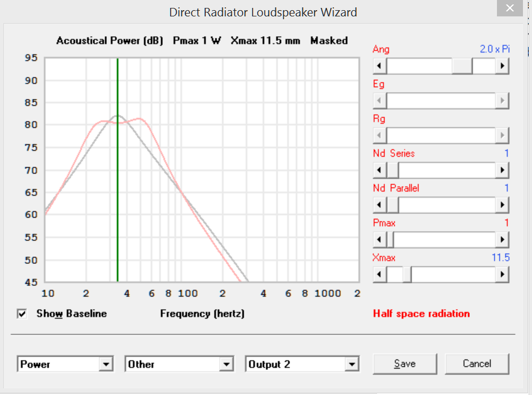Increase Nd Series with right arrow
This screenshot has height=395, width=532.
pos(502,170)
